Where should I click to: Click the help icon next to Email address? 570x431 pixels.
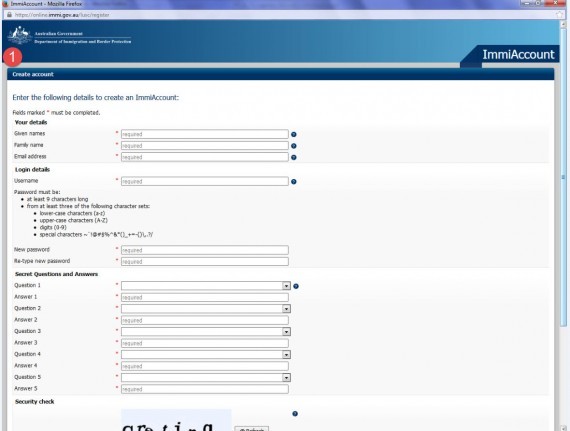(x=294, y=157)
